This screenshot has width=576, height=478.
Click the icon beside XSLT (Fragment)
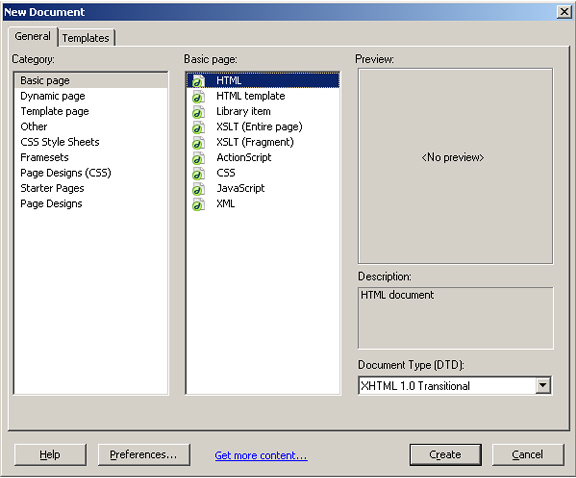coord(198,143)
